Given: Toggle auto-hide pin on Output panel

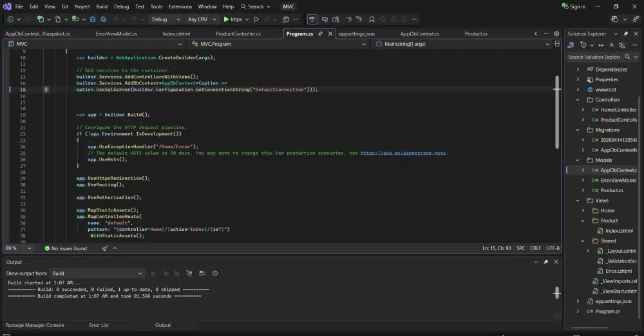Looking at the screenshot, I should [x=546, y=262].
